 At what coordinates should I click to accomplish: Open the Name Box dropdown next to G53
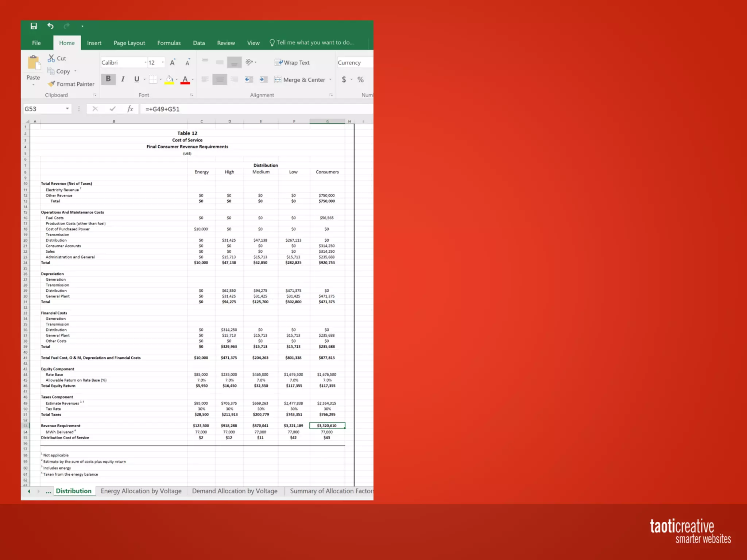(x=67, y=109)
